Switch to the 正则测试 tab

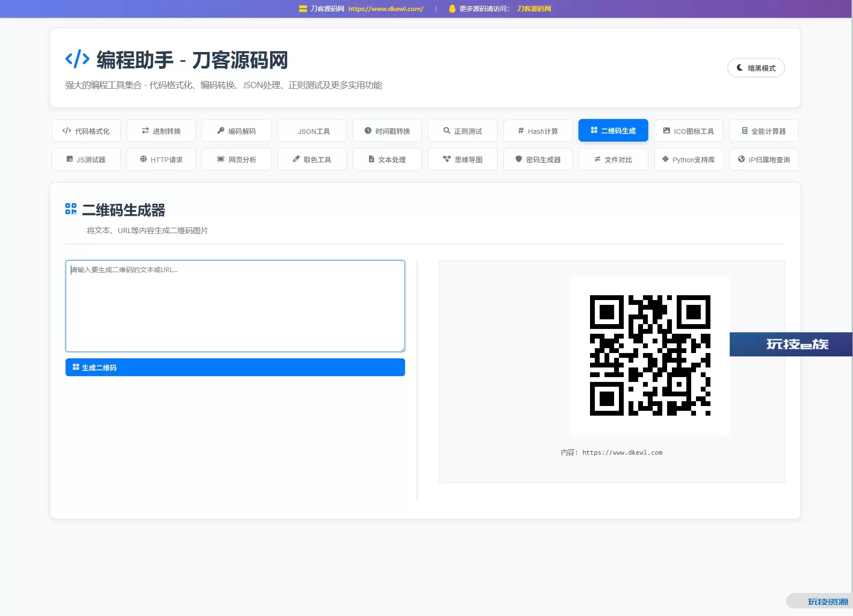462,131
